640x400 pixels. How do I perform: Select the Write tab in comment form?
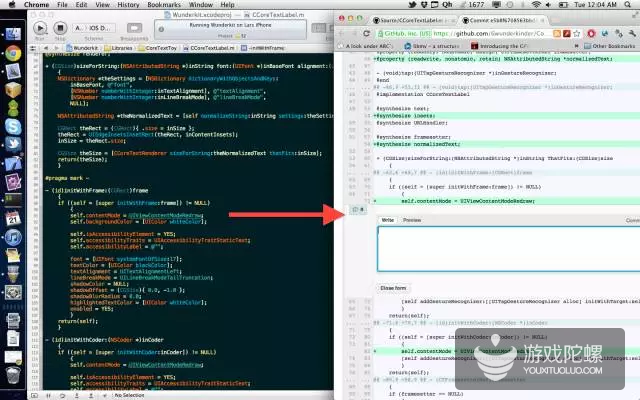(387, 220)
